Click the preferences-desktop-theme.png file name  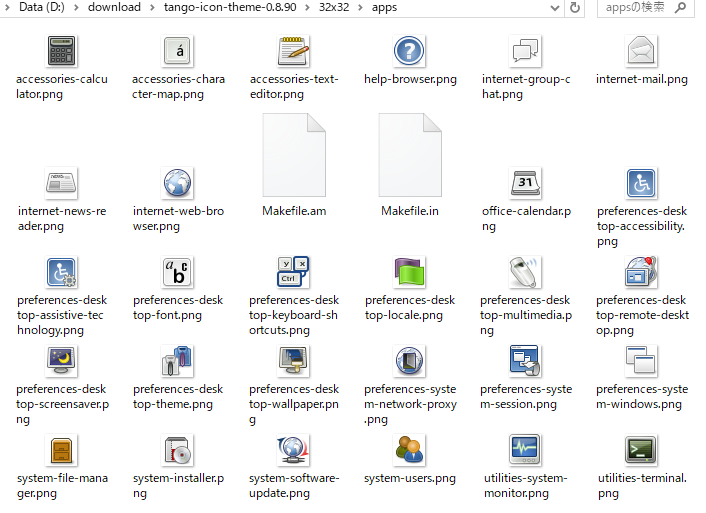click(178, 396)
